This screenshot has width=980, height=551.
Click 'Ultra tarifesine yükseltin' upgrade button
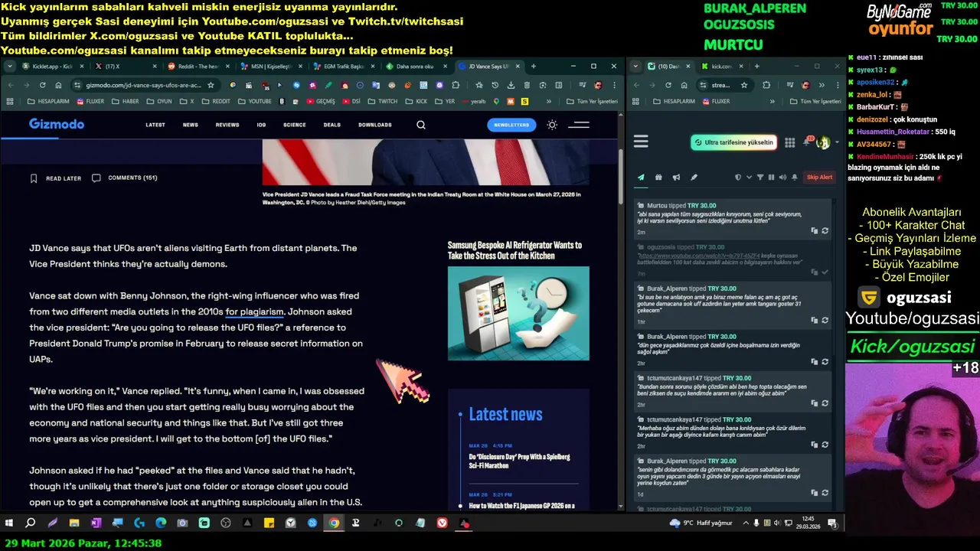734,142
